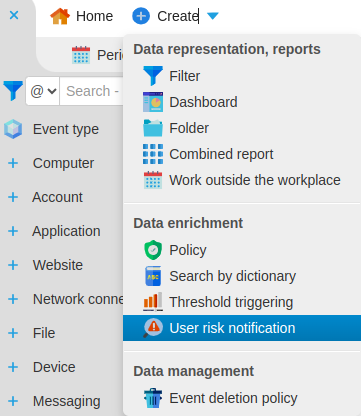Expand the Computer filter group

(13, 163)
